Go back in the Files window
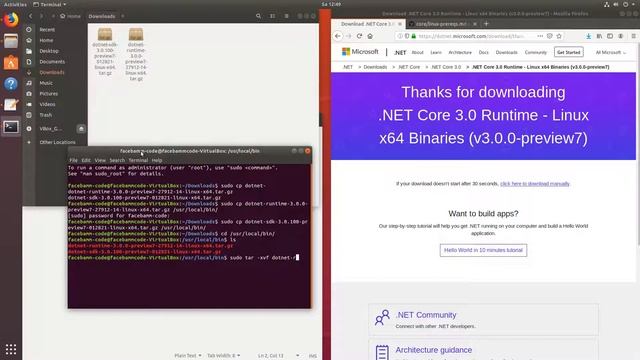The width and height of the screenshot is (640, 360). [x=30, y=16]
